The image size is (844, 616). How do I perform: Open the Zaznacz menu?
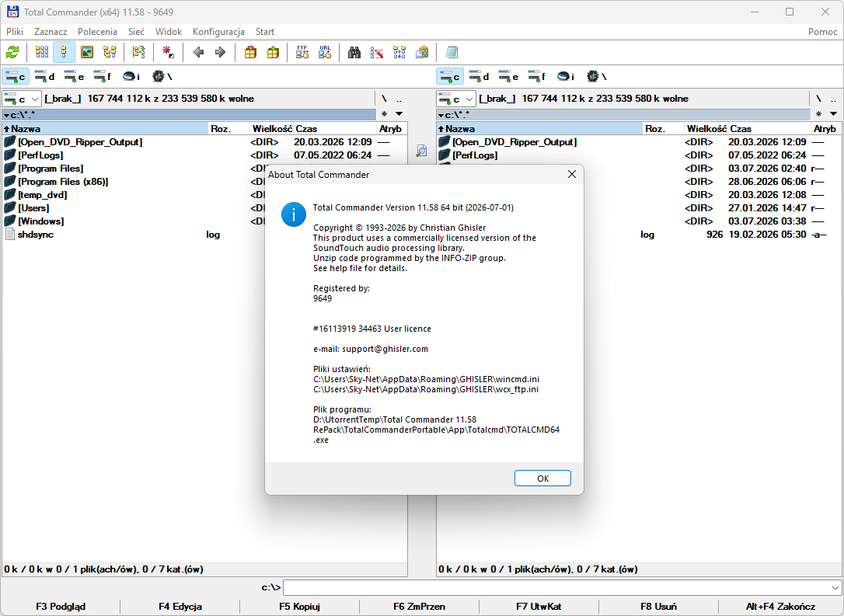[x=51, y=32]
